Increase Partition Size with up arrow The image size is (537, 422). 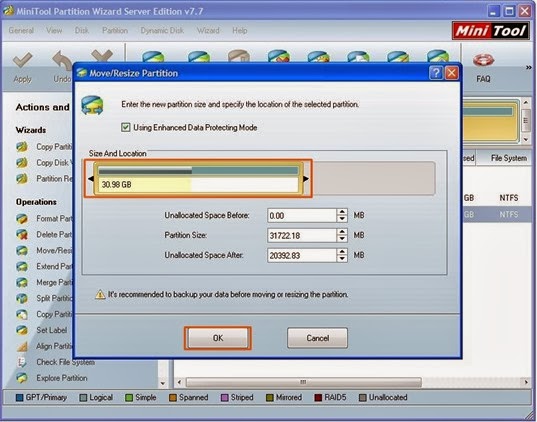click(x=342, y=232)
